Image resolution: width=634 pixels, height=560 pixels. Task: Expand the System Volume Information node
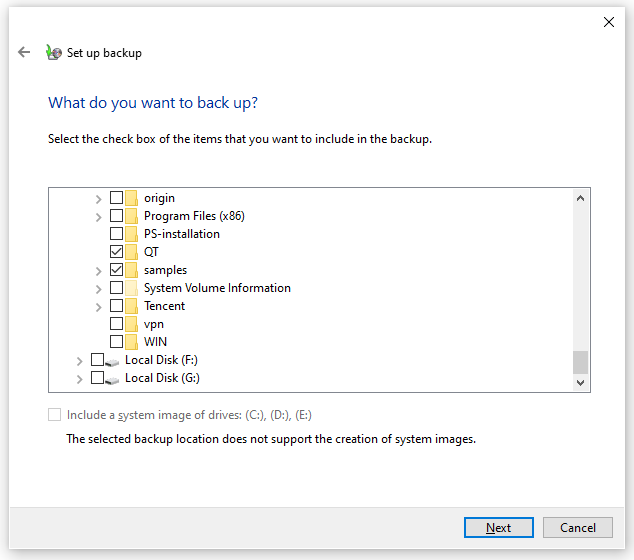tap(98, 289)
